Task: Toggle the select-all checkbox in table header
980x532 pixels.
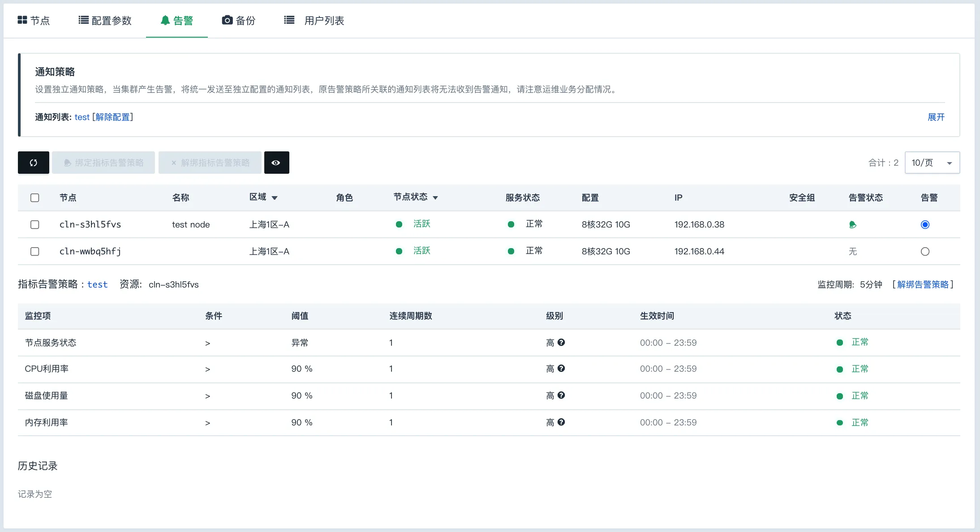Action: pyautogui.click(x=35, y=197)
